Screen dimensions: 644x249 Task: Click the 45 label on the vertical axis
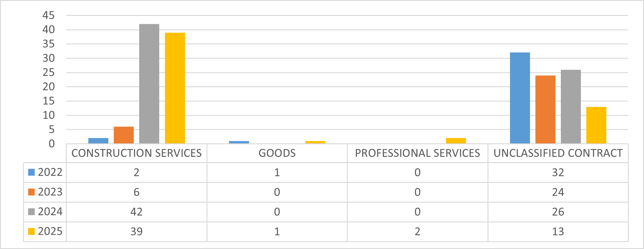(x=48, y=15)
